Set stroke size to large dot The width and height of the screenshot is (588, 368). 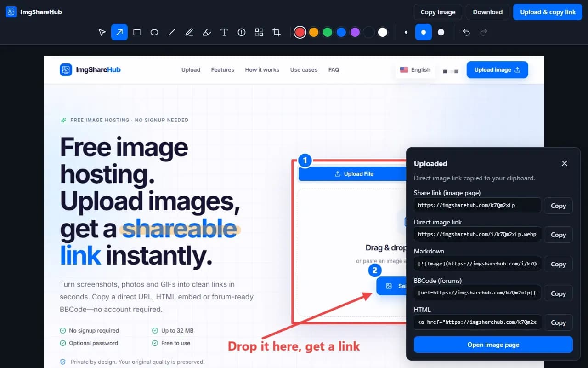(x=441, y=32)
